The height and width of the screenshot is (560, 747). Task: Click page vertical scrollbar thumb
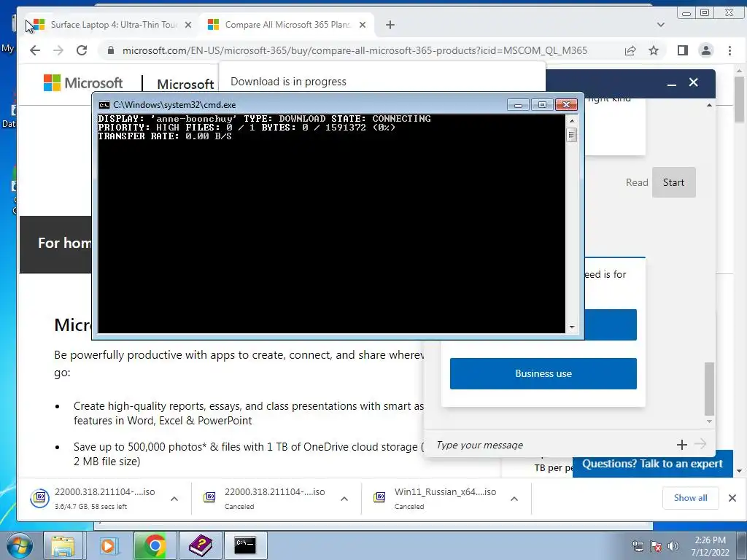740,99
